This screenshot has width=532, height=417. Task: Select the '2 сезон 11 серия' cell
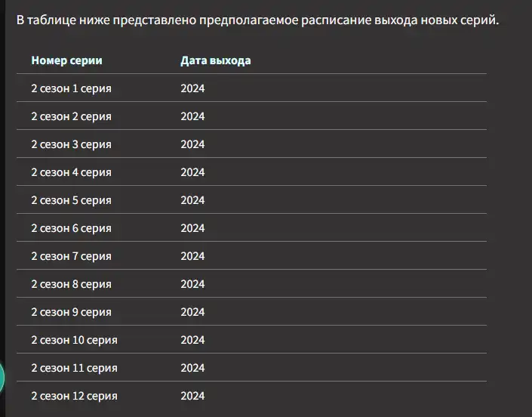(74, 368)
